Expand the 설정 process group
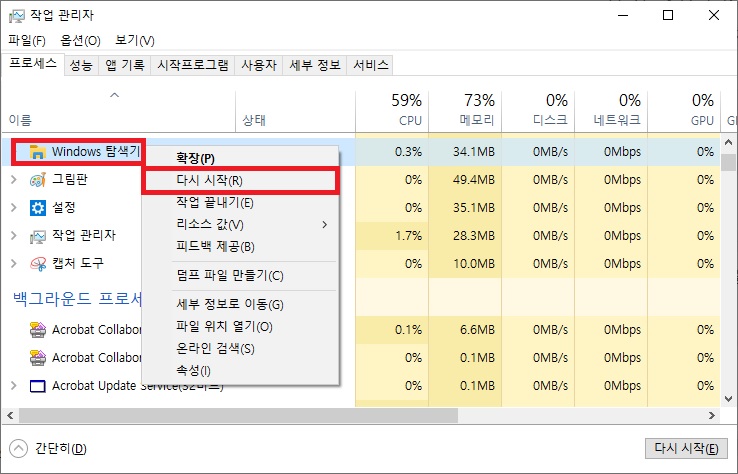This screenshot has height=474, width=738. 14,208
